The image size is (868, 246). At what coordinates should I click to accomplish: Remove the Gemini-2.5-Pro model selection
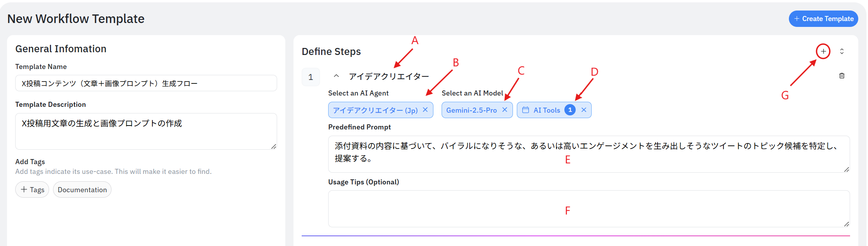(505, 110)
